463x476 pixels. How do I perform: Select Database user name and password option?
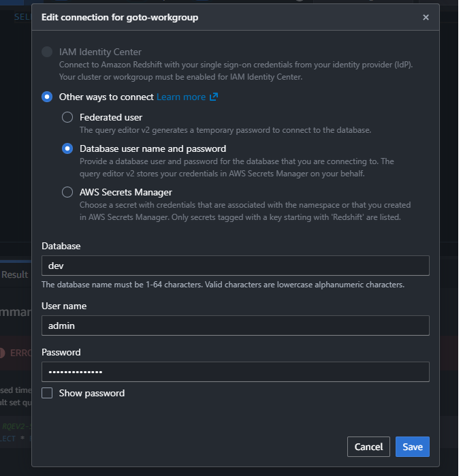pos(67,148)
